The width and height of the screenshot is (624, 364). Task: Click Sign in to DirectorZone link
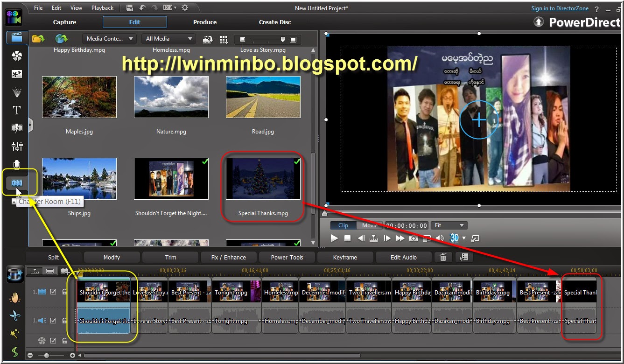560,8
